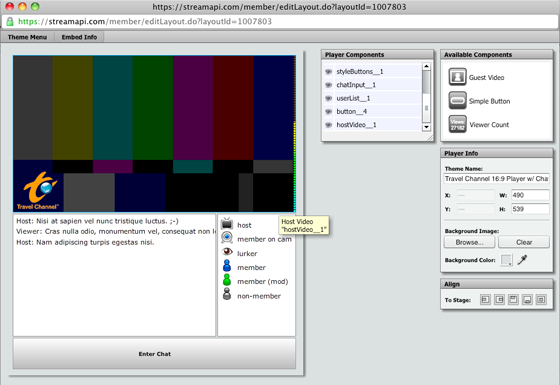Click the Enter Chat button
The height and width of the screenshot is (385, 560).
154,354
